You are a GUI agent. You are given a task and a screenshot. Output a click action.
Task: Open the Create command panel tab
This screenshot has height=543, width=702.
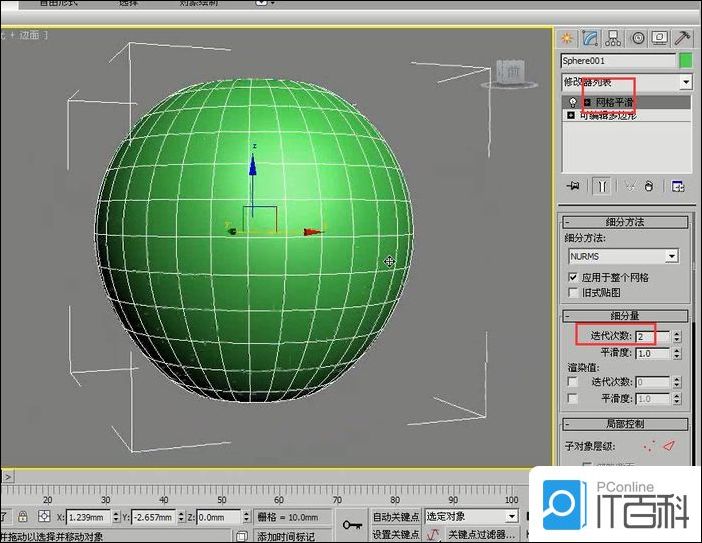(568, 38)
